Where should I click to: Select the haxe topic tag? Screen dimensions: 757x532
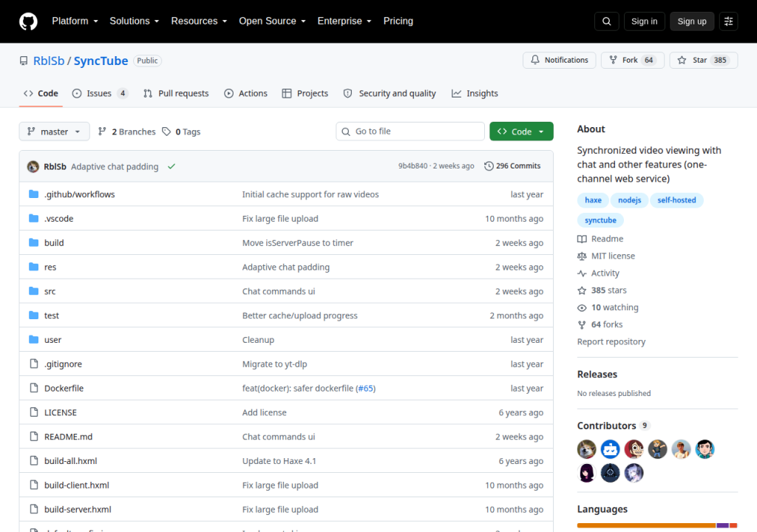(x=593, y=199)
